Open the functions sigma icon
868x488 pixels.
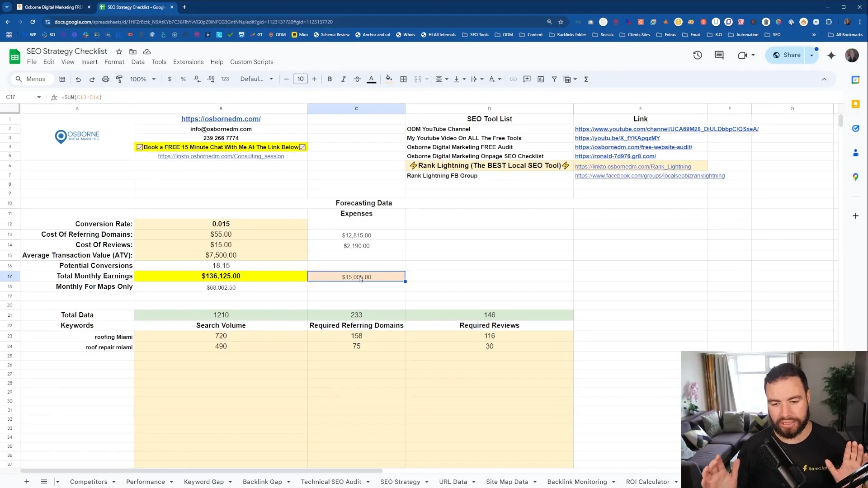(586, 79)
